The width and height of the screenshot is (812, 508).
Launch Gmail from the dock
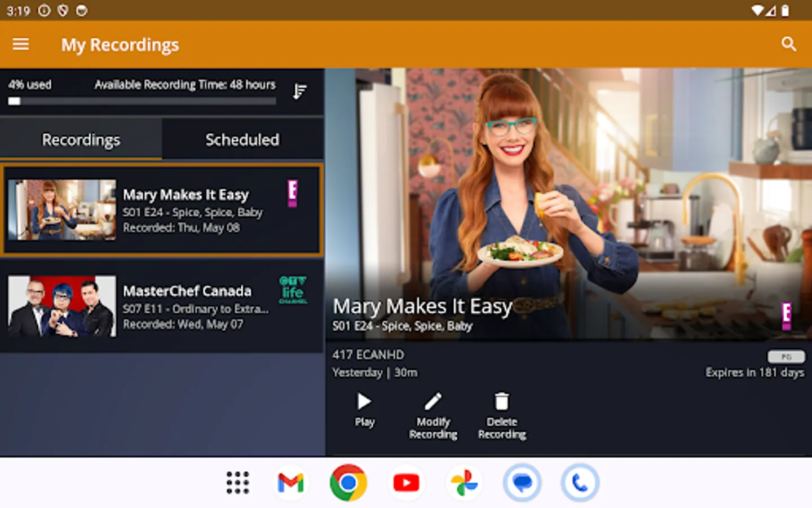291,483
